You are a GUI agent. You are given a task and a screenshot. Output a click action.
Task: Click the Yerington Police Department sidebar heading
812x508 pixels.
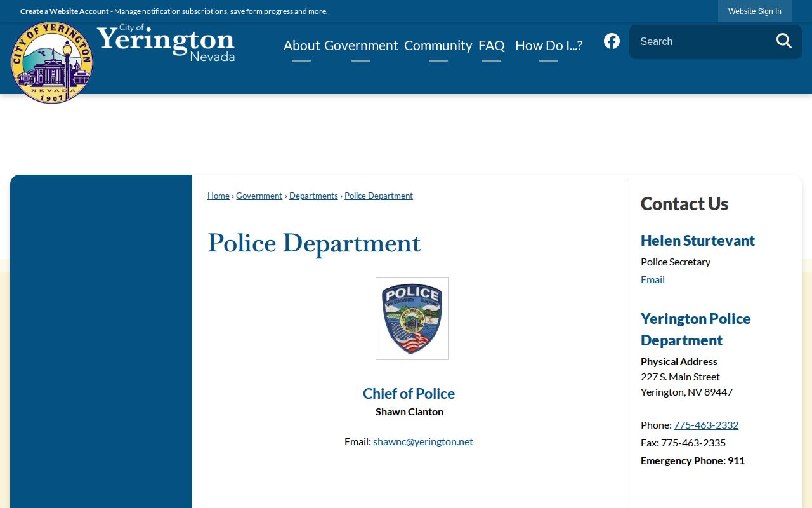(696, 330)
